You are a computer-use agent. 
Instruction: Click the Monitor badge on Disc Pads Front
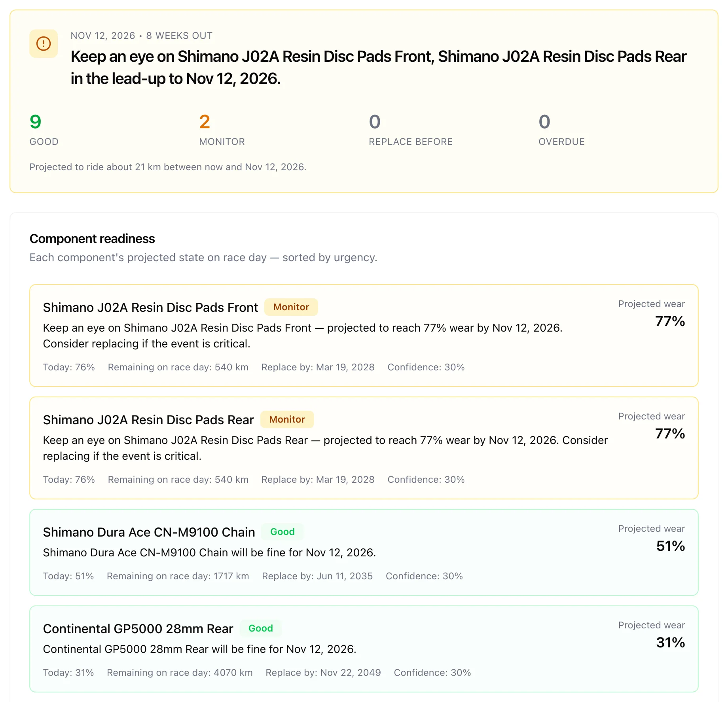[x=291, y=307]
